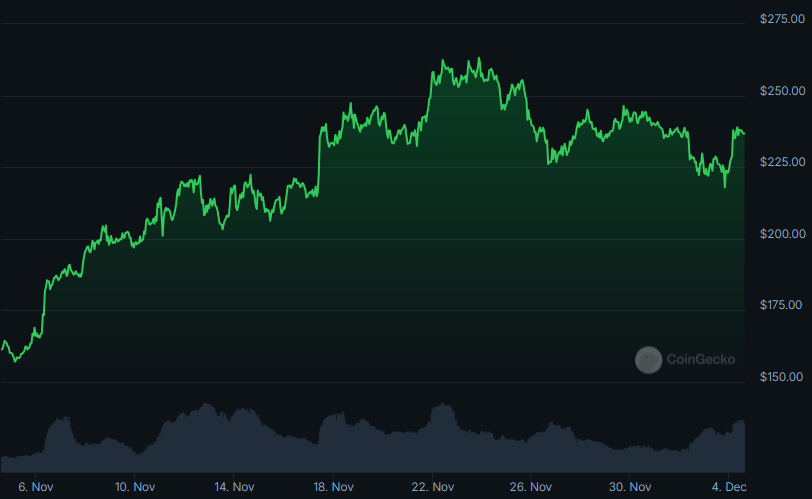Select the 22. Nov date label
Image resolution: width=812 pixels, height=499 pixels.
(x=433, y=487)
